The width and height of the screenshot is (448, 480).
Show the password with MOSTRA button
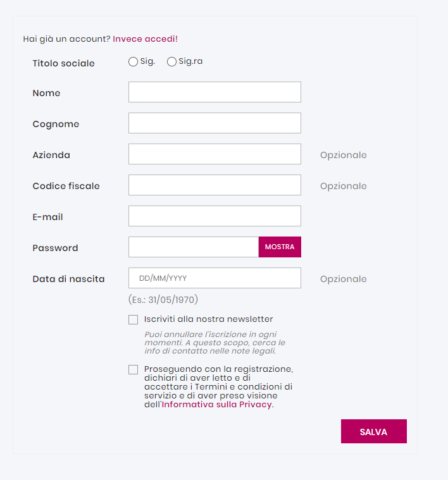coord(280,247)
